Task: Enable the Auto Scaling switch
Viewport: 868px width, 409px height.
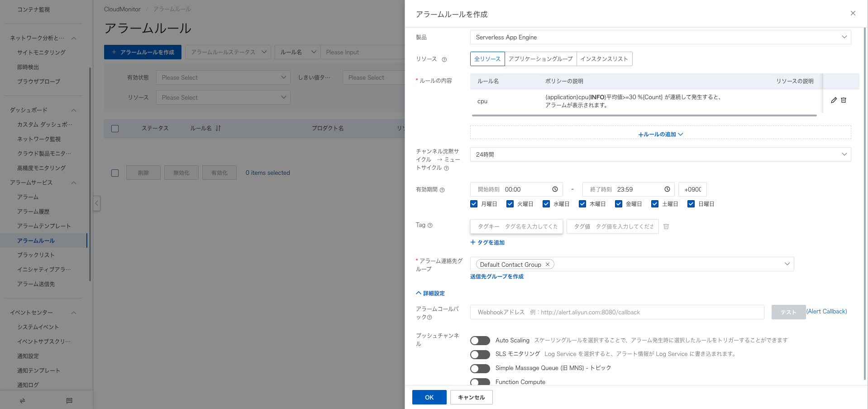Action: click(480, 341)
